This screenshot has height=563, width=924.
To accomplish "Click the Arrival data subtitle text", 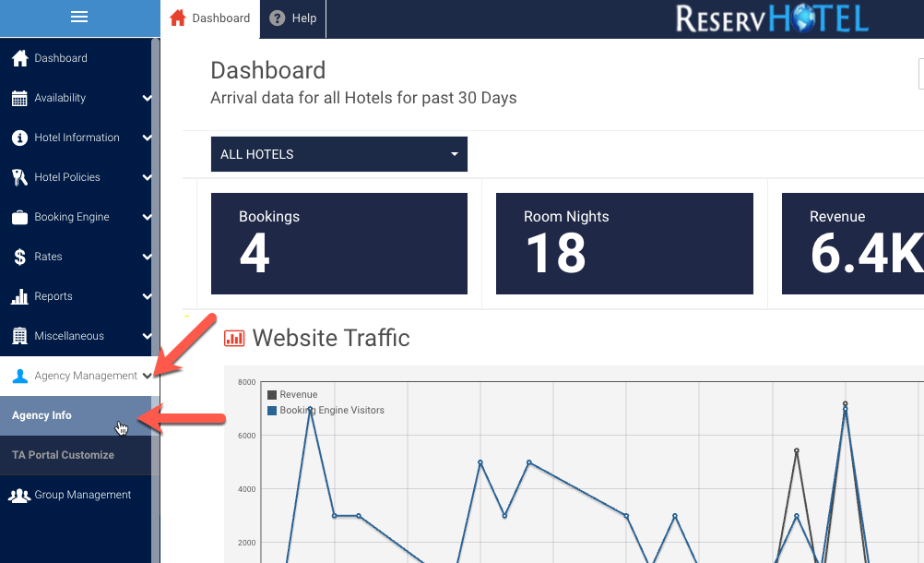I will (x=363, y=98).
